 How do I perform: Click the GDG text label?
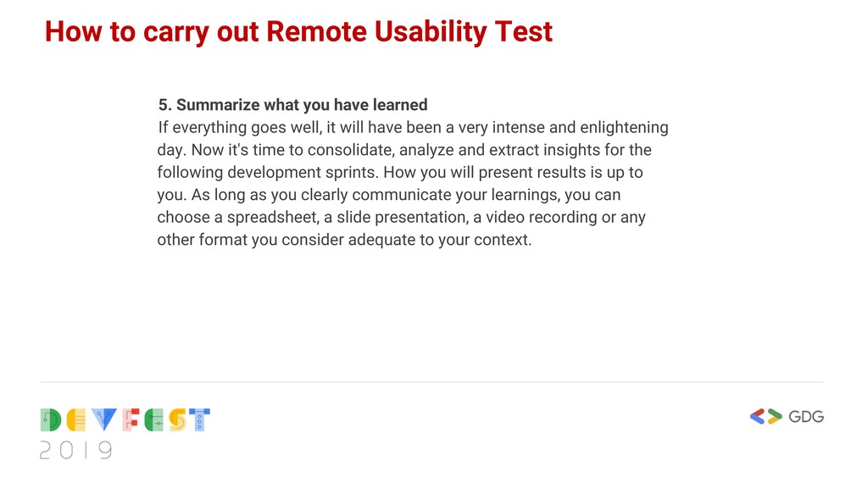[806, 417]
